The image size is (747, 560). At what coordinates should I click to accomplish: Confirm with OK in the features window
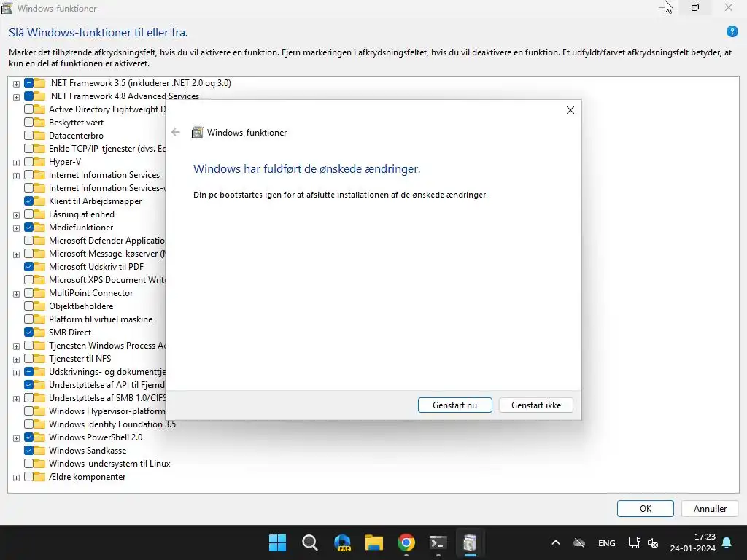point(645,508)
